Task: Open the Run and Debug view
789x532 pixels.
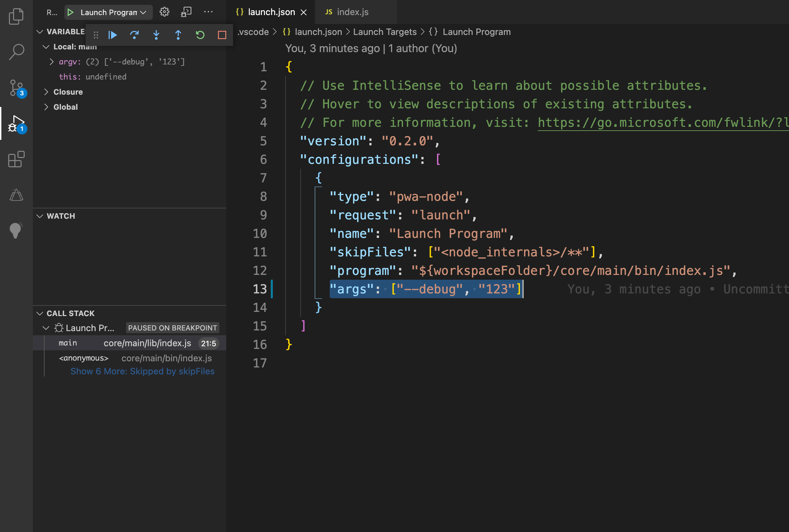Action: (16, 124)
